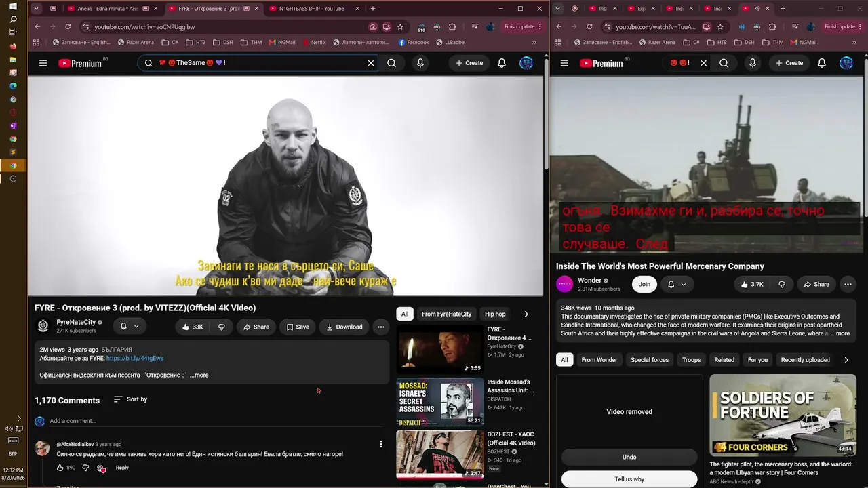The image size is (868, 488).
Task: Open the Facebook bookmark in left window
Action: pos(414,42)
